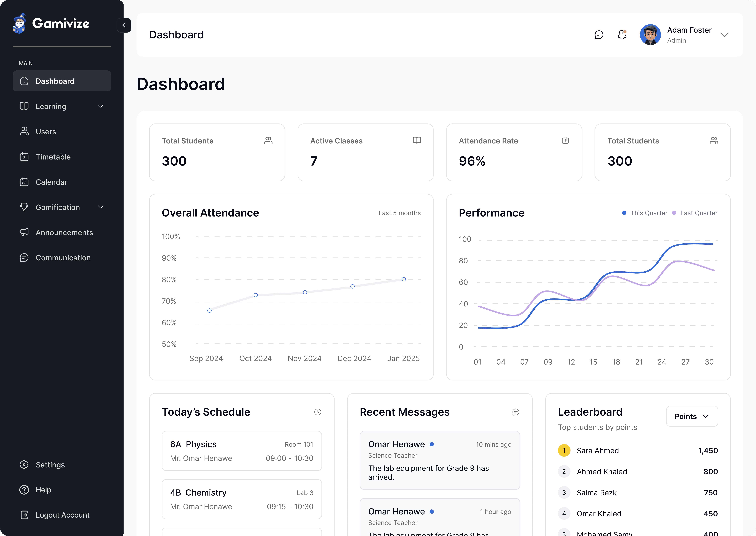Image resolution: width=756 pixels, height=536 pixels.
Task: Click the Settings gear icon
Action: [24, 465]
